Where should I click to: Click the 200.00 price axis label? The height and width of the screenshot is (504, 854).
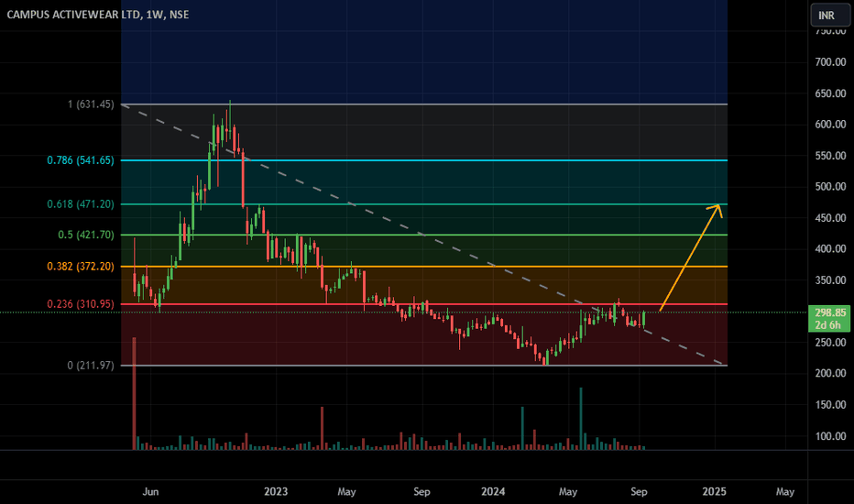coord(830,374)
